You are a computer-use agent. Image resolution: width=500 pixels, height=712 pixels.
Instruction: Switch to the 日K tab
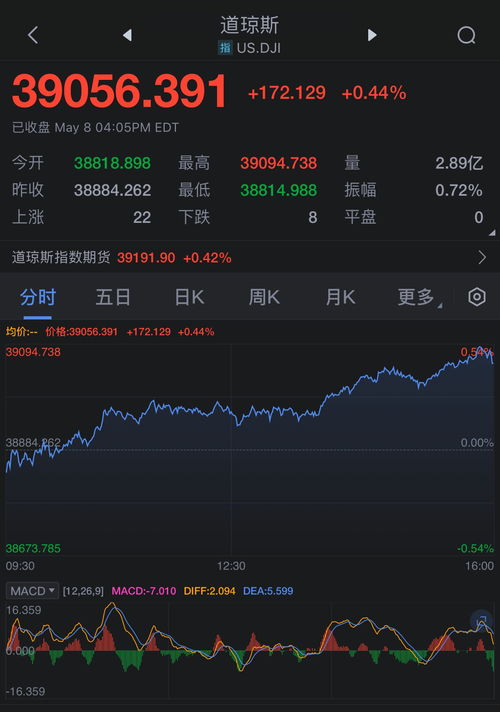pyautogui.click(x=189, y=297)
